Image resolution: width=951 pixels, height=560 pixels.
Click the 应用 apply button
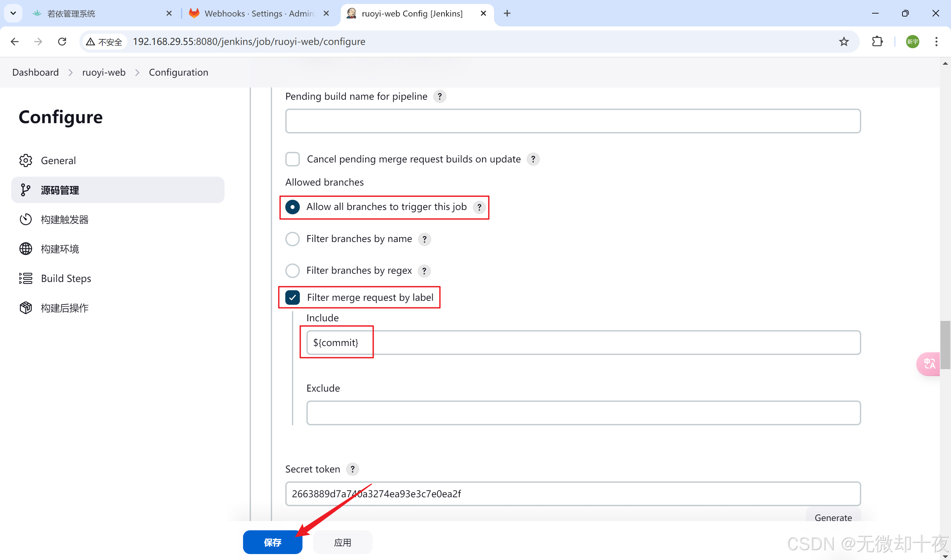tap(342, 542)
